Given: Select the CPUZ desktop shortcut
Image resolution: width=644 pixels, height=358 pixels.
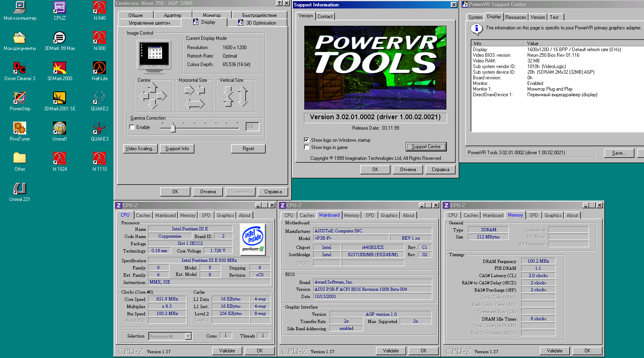Looking at the screenshot, I should pos(60,10).
